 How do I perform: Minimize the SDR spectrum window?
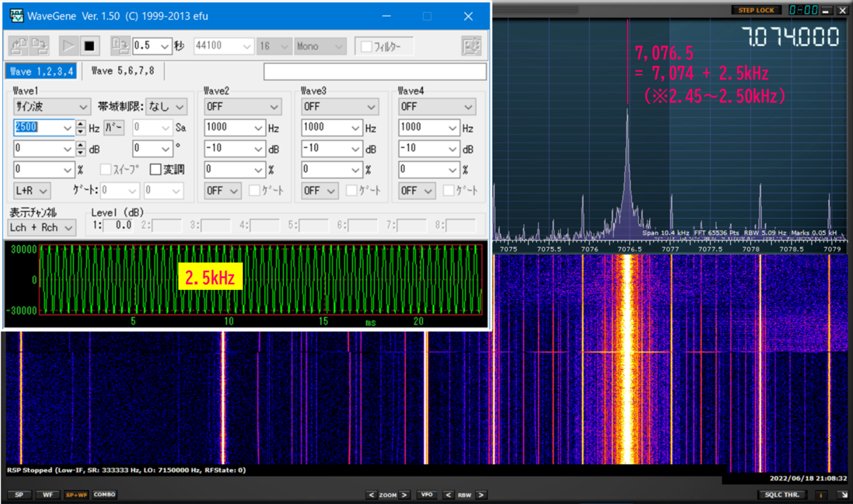pos(827,10)
